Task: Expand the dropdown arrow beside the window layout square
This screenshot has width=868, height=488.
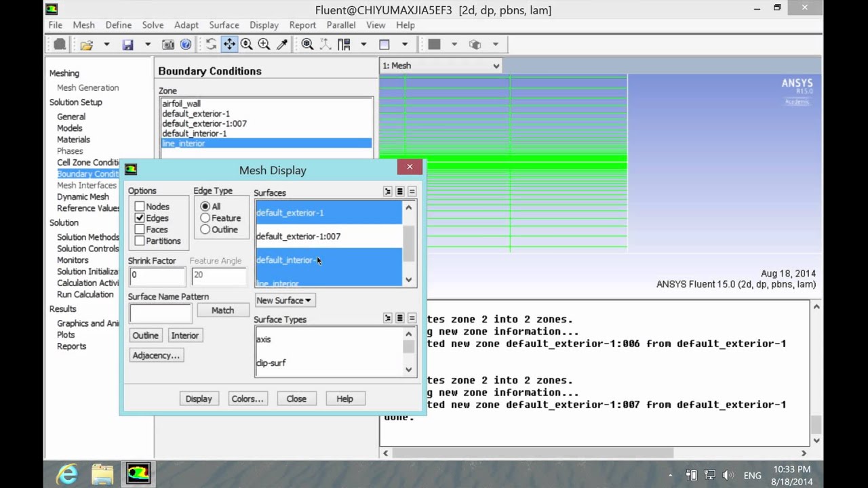Action: pos(405,45)
